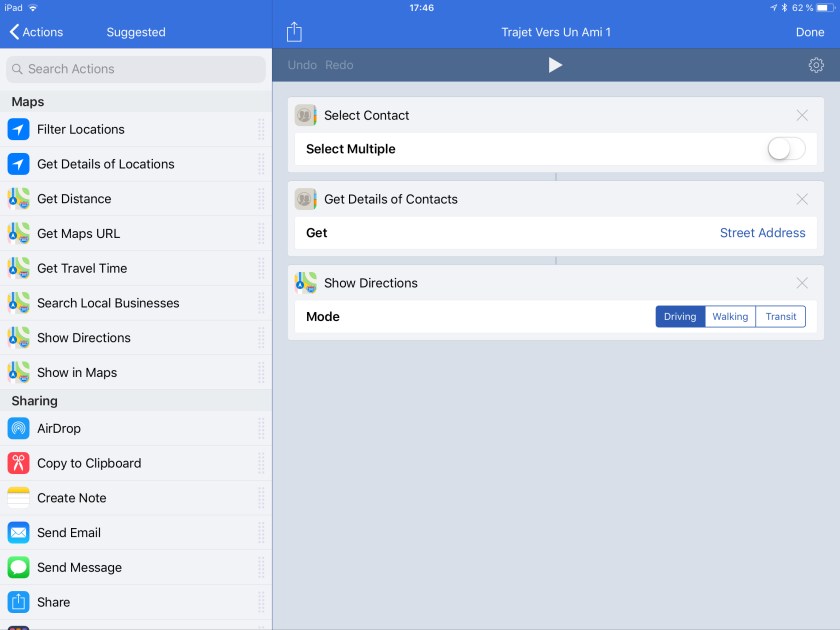Open the Street Address detail picker
840x630 pixels.
[x=762, y=233]
